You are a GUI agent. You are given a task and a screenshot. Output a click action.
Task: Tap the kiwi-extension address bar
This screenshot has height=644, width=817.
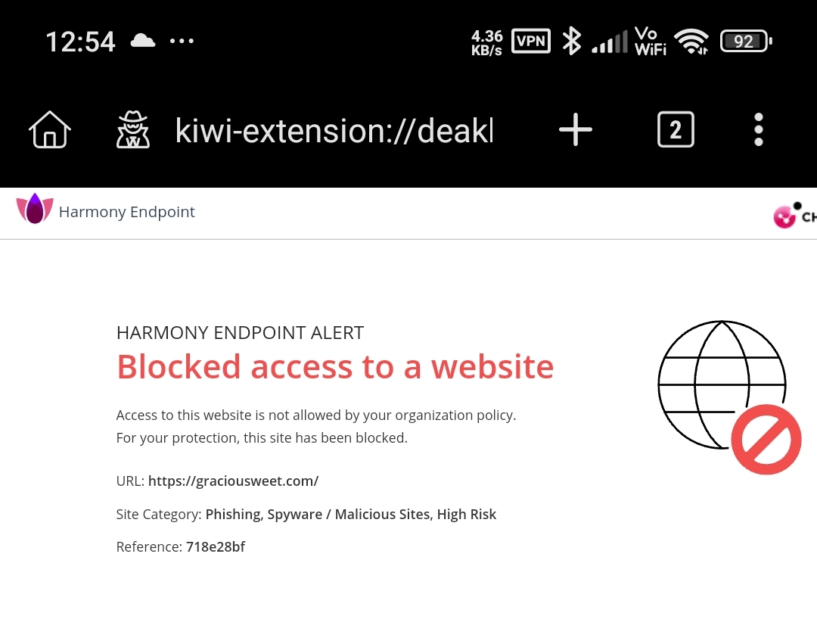point(334,130)
